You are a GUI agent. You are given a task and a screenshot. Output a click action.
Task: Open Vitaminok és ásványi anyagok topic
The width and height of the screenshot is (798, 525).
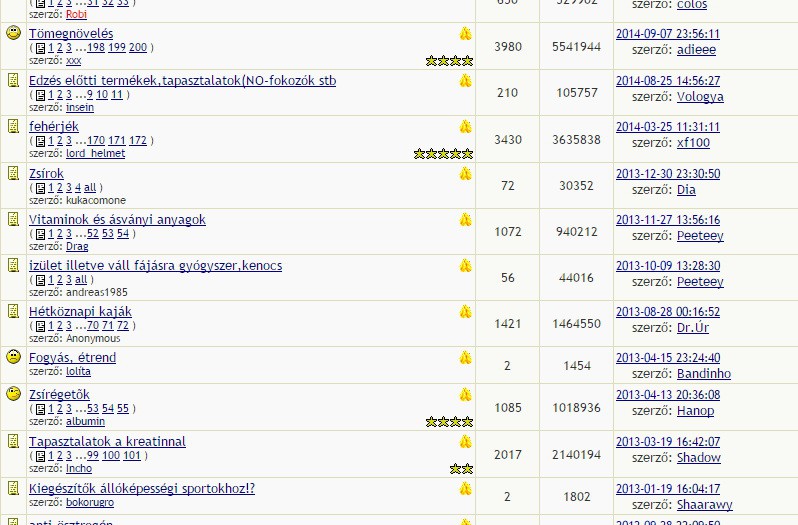[x=117, y=219]
